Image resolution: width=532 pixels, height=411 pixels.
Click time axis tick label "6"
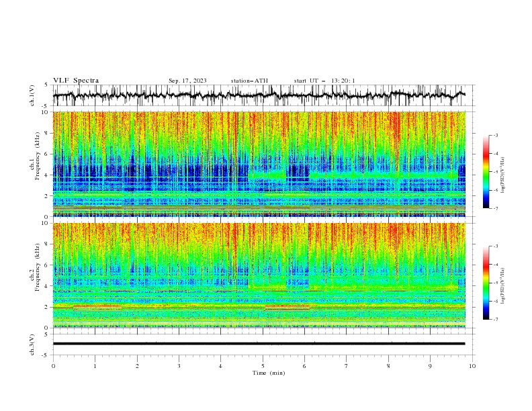click(304, 366)
